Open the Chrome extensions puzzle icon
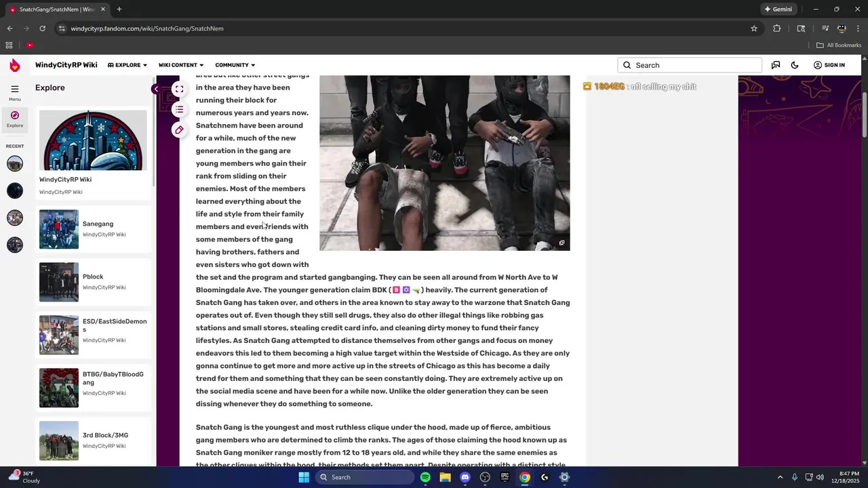The width and height of the screenshot is (868, 488). click(777, 28)
